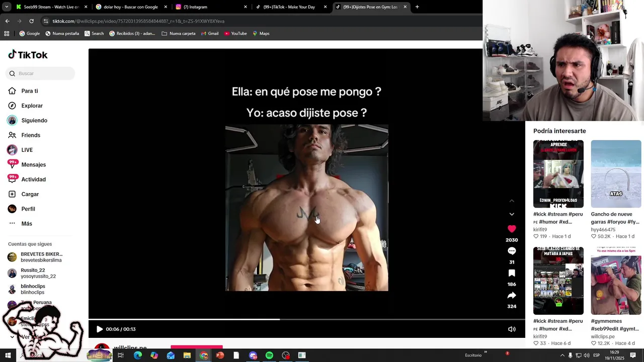This screenshot has height=362, width=644.
Task: Switch to Instagram browser tab
Action: point(211,7)
